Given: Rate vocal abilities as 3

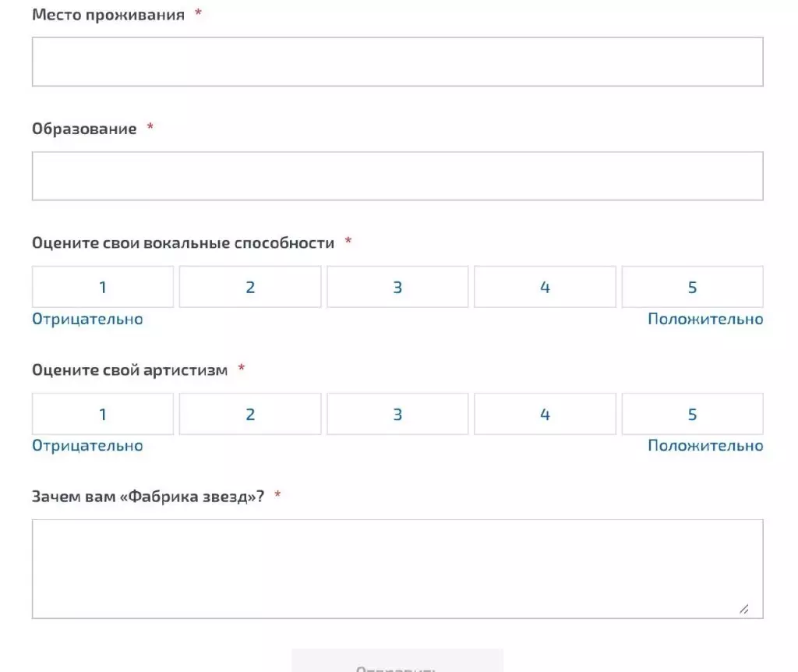Looking at the screenshot, I should pyautogui.click(x=397, y=287).
